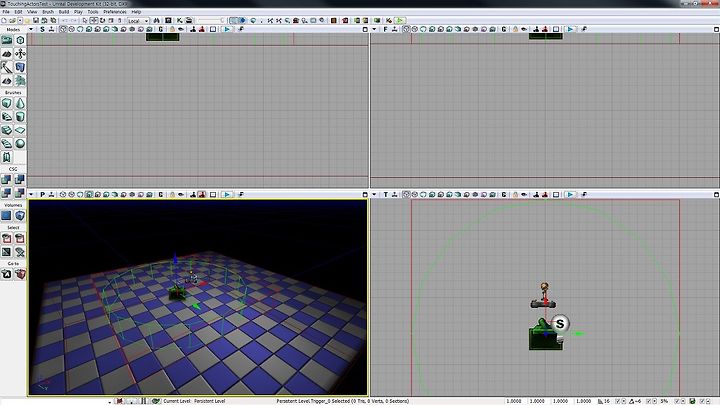The width and height of the screenshot is (720, 405).
Task: Toggle drag grid snapping checkbox
Action: [x=618, y=401]
